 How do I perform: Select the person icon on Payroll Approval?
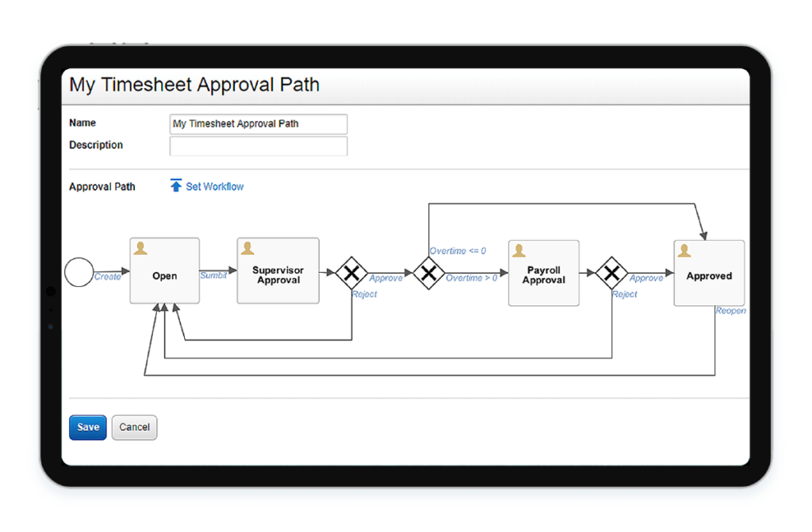(519, 250)
